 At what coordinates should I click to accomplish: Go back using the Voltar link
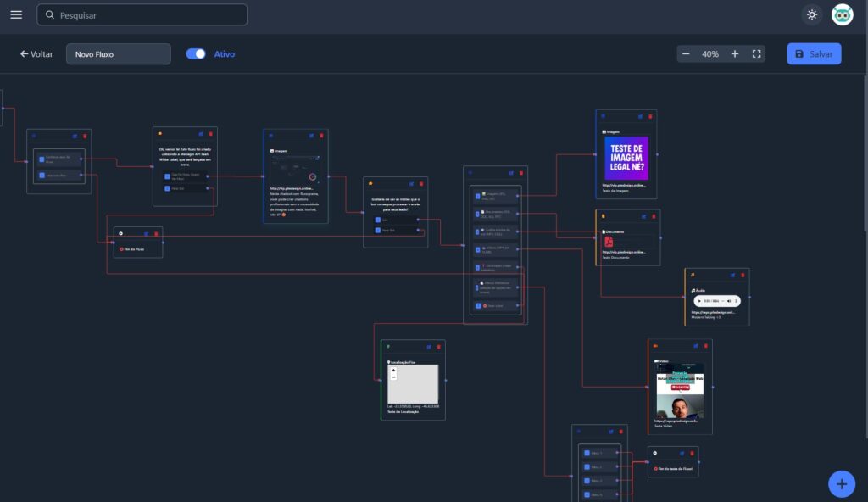36,54
